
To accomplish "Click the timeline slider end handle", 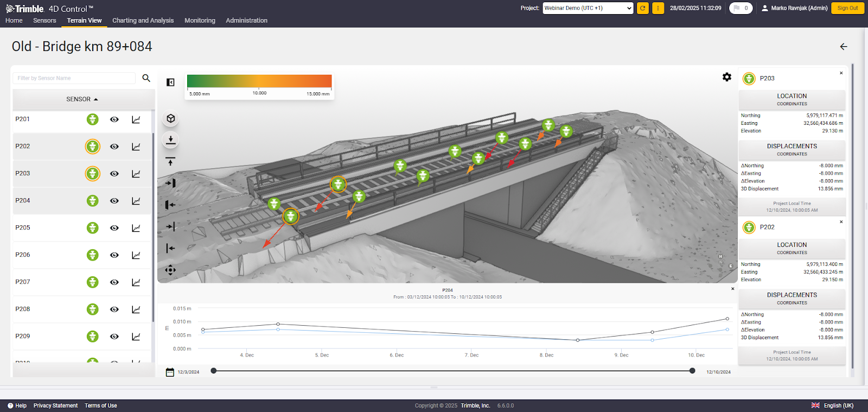I will (x=692, y=371).
